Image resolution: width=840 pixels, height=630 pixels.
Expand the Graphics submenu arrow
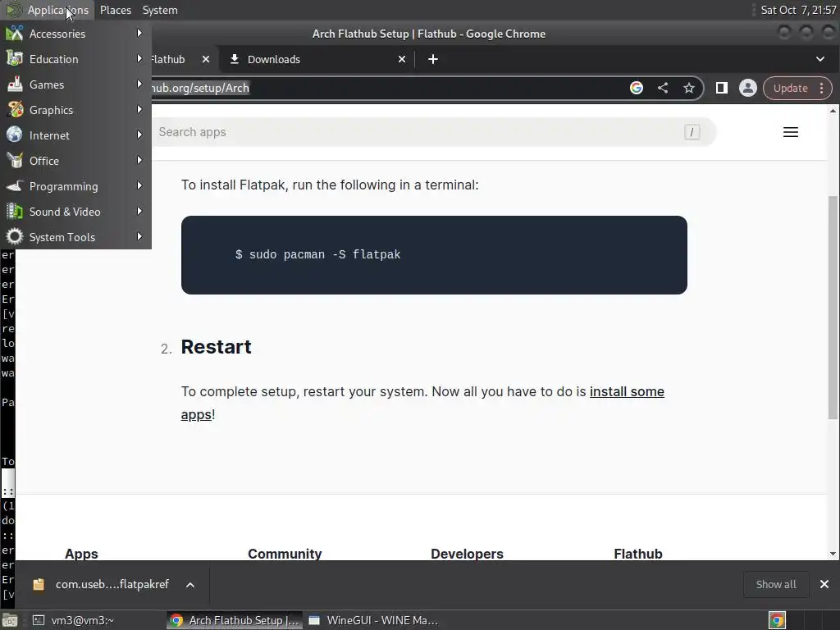[x=139, y=109]
